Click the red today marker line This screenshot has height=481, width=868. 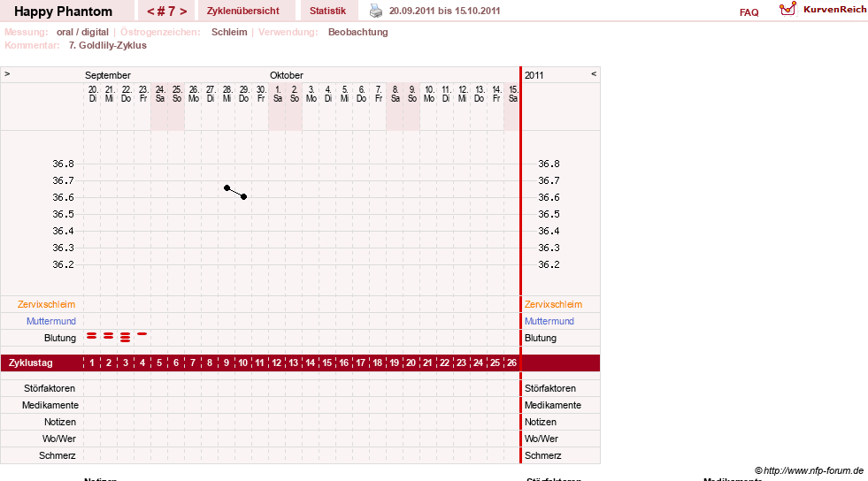[520, 265]
